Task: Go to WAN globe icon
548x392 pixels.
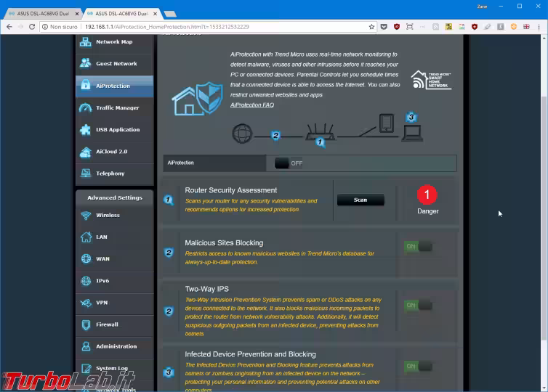Action: (86, 259)
